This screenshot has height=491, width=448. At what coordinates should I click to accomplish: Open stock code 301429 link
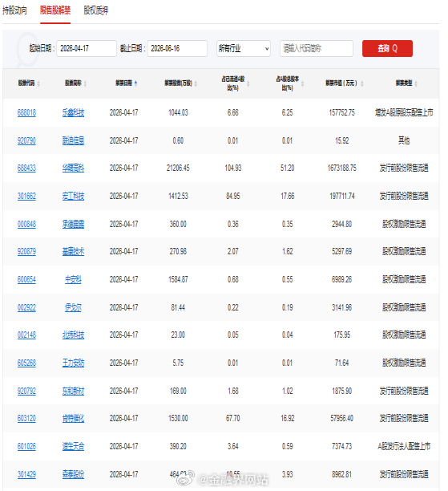26,474
